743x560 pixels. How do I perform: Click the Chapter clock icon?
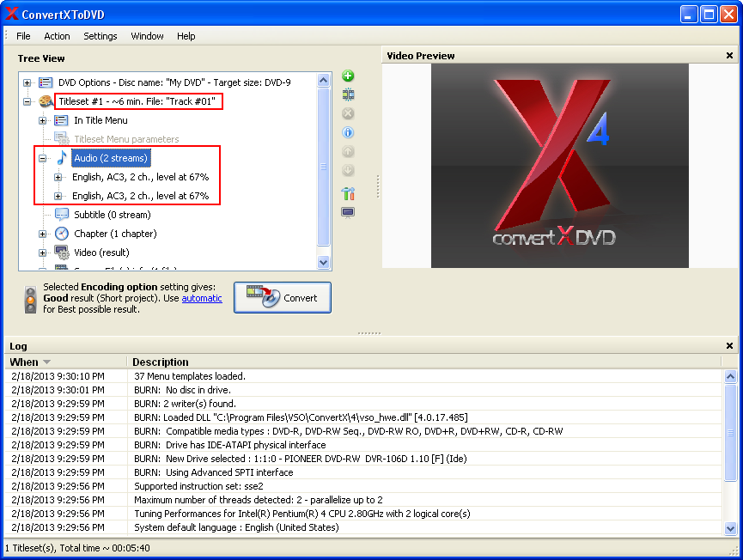coord(62,234)
